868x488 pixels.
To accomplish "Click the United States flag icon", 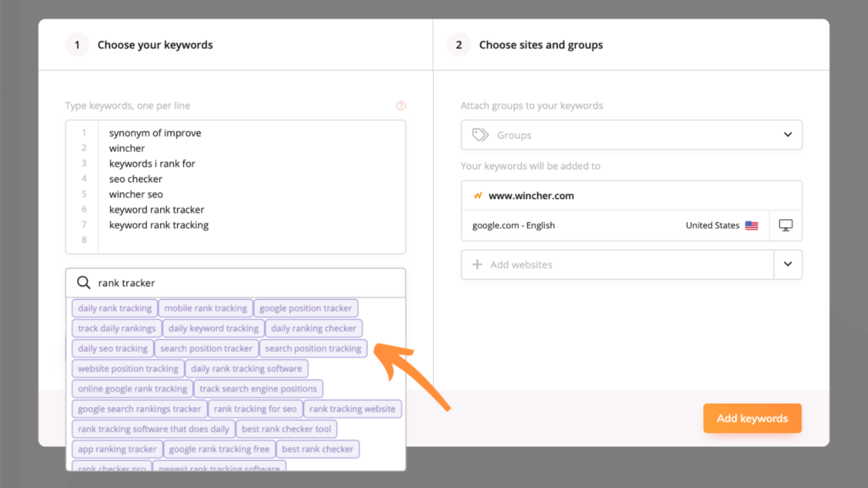I will coord(752,225).
